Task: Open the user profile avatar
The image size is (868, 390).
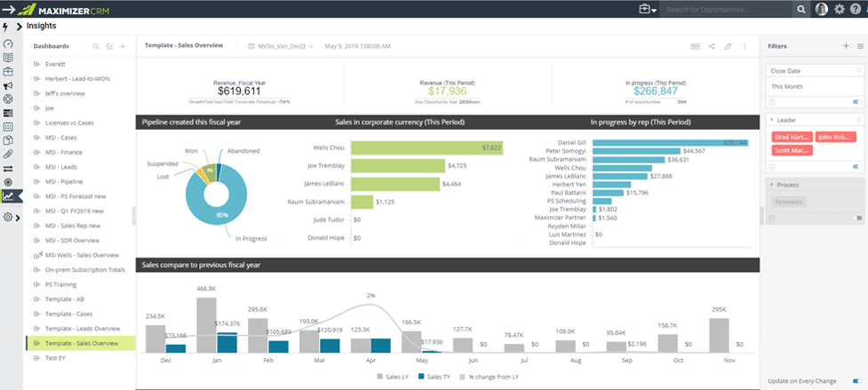Action: (822, 10)
